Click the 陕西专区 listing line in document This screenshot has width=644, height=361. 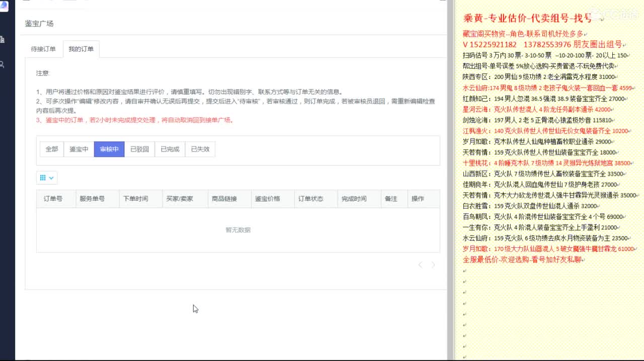point(539,77)
